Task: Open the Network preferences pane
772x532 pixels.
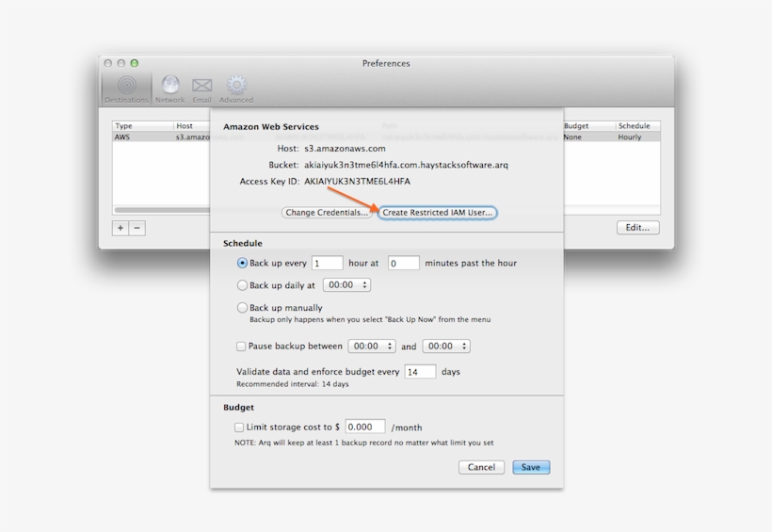Action: point(170,89)
